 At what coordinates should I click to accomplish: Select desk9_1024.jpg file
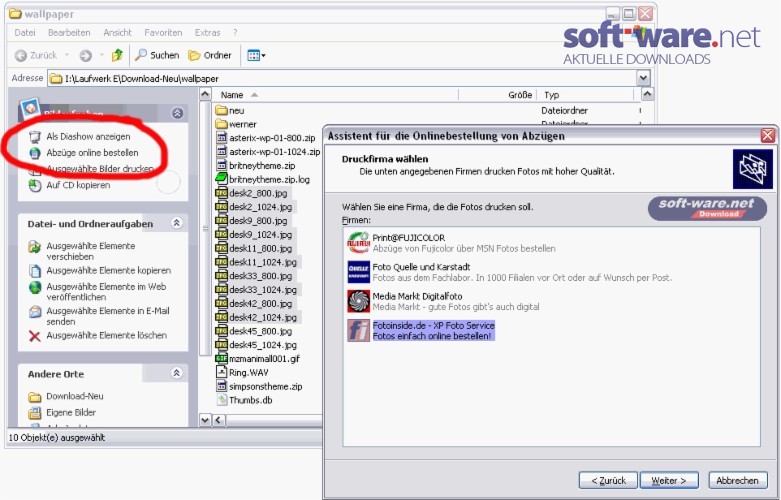click(x=260, y=235)
